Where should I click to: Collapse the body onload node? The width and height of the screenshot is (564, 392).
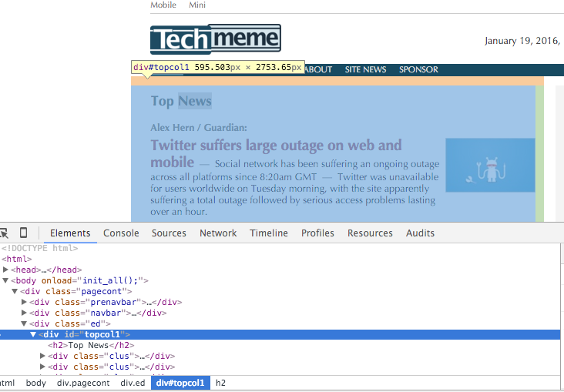click(x=5, y=280)
